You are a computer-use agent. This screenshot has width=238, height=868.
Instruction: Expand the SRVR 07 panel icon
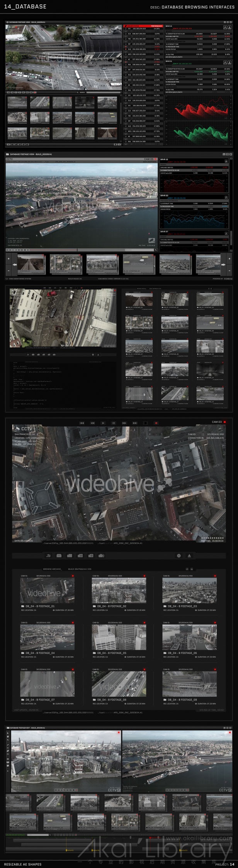click(226, 233)
